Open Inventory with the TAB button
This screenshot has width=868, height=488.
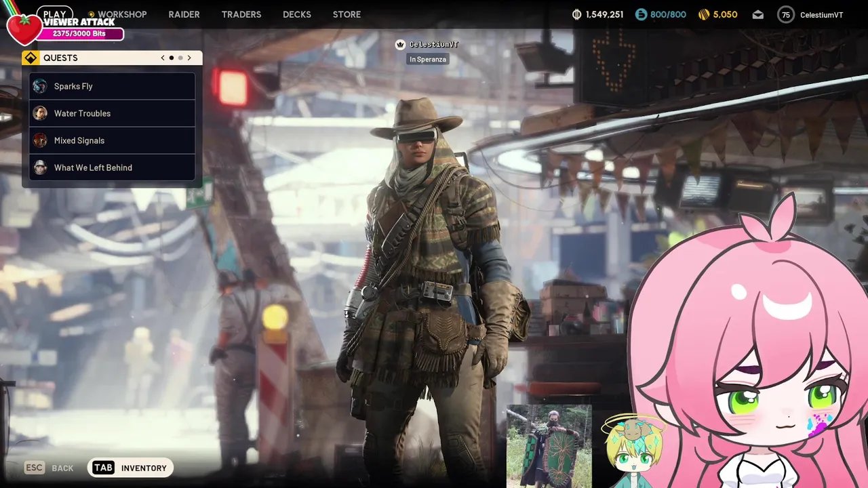(x=130, y=468)
